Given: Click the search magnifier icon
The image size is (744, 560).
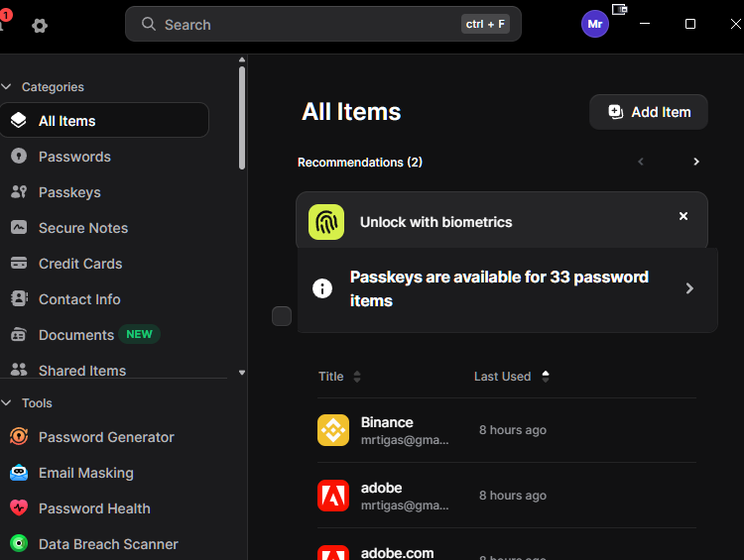Looking at the screenshot, I should 149,24.
